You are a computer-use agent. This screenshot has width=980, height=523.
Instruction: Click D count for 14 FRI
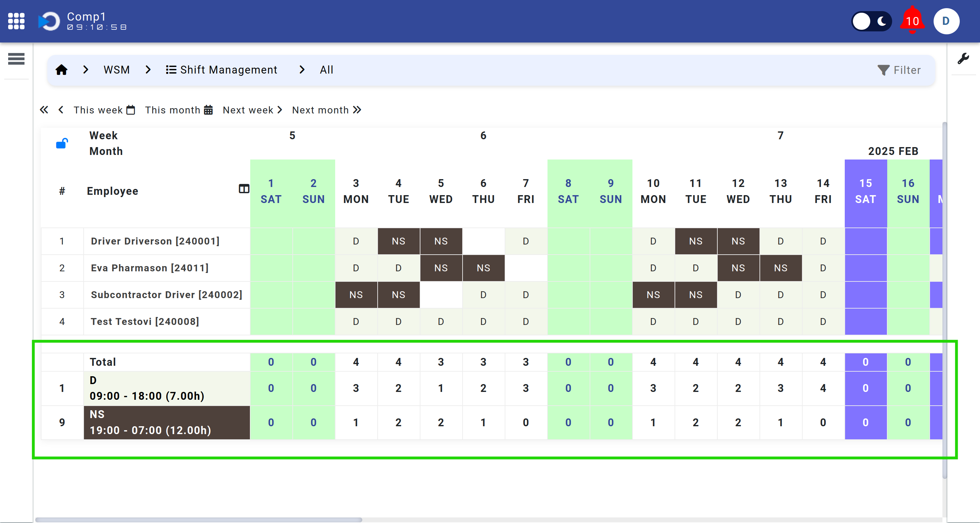823,388
